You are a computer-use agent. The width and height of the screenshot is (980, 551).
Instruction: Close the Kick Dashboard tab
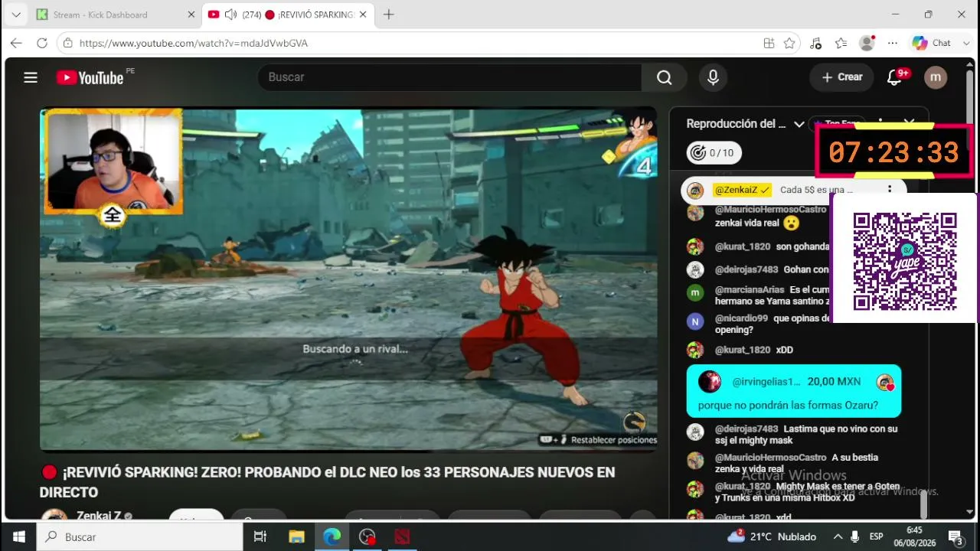coord(191,15)
